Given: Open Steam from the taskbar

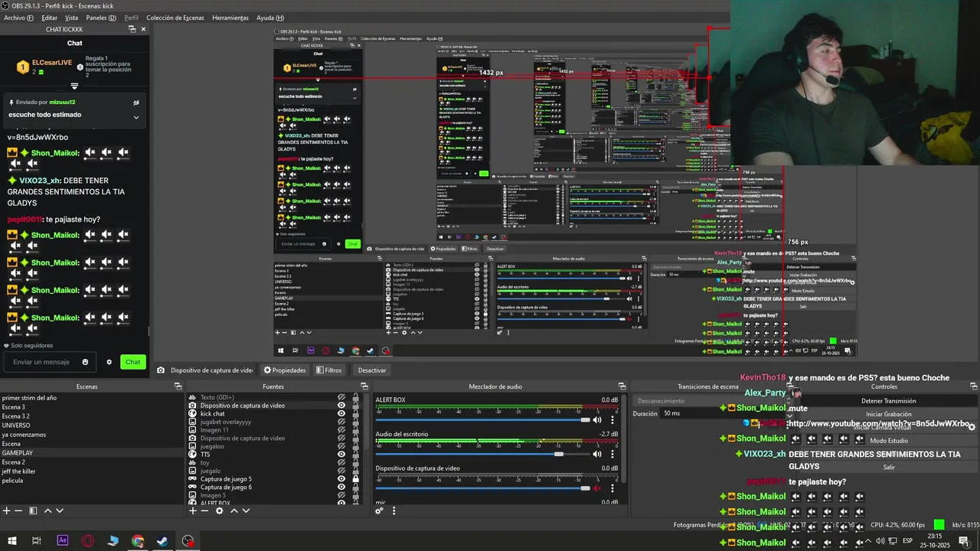Looking at the screenshot, I should click(163, 541).
